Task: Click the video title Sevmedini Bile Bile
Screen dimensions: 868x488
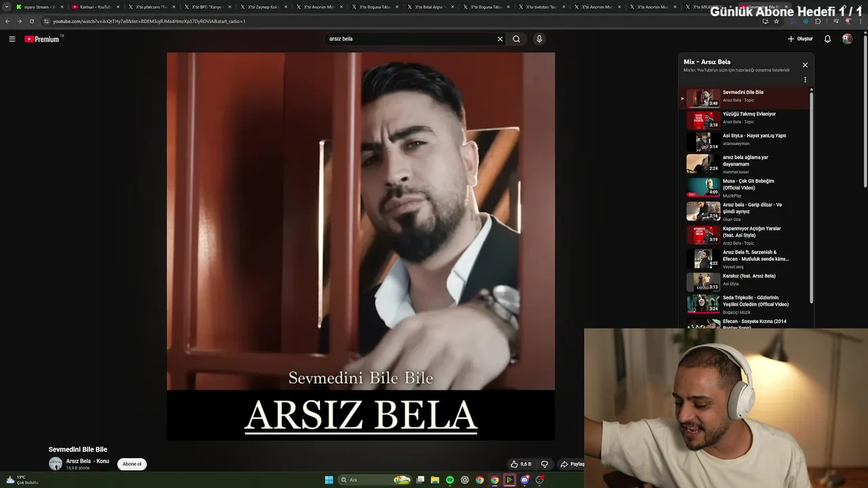Action: tap(78, 449)
